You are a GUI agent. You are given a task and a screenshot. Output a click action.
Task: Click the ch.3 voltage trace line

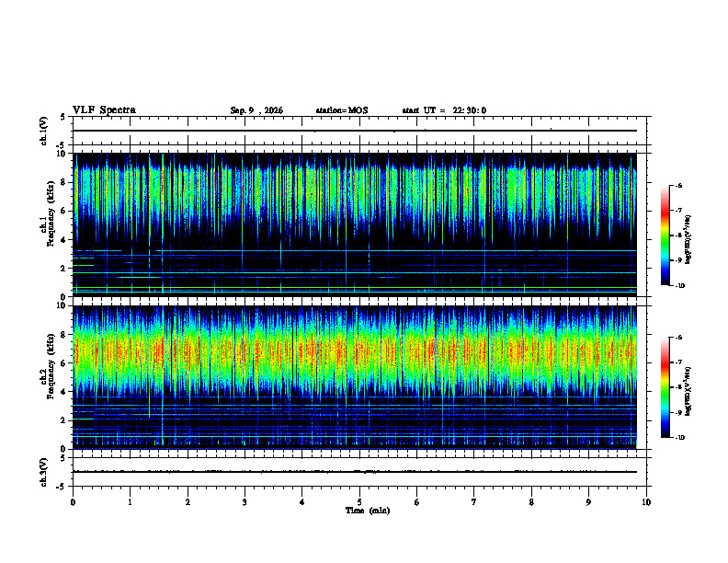(355, 472)
